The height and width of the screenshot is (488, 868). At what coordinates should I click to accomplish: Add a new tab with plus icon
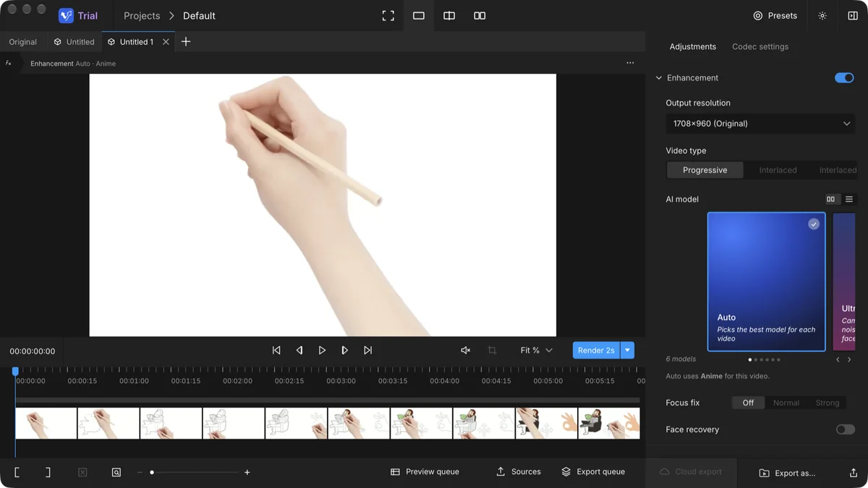tap(186, 42)
